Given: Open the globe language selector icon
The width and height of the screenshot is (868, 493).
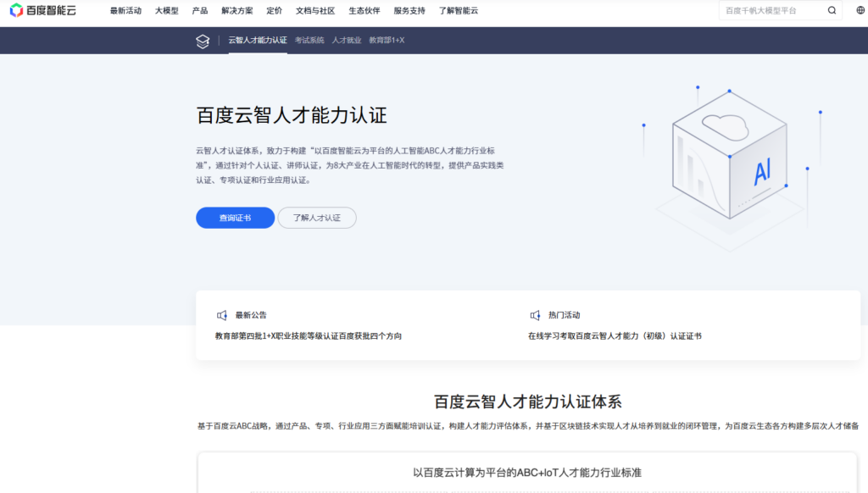Looking at the screenshot, I should click(860, 11).
